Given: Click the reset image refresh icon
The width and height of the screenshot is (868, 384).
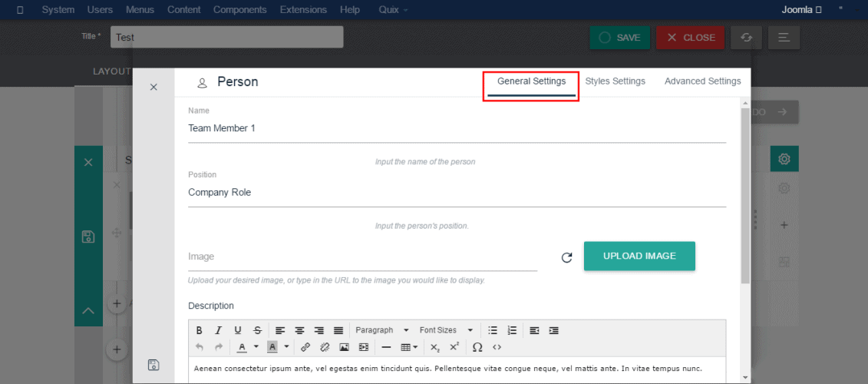Looking at the screenshot, I should click(566, 257).
